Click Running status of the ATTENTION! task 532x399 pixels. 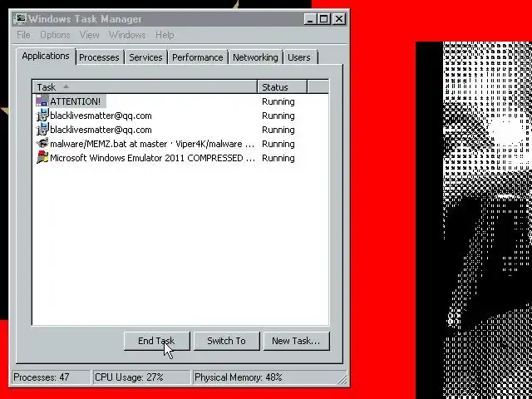click(278, 101)
